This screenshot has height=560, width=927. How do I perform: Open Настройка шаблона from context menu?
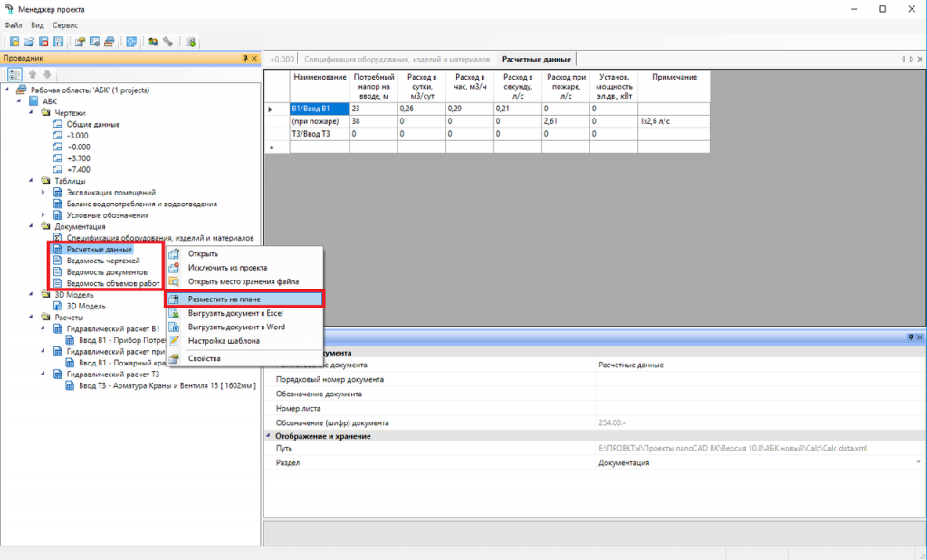click(244, 341)
